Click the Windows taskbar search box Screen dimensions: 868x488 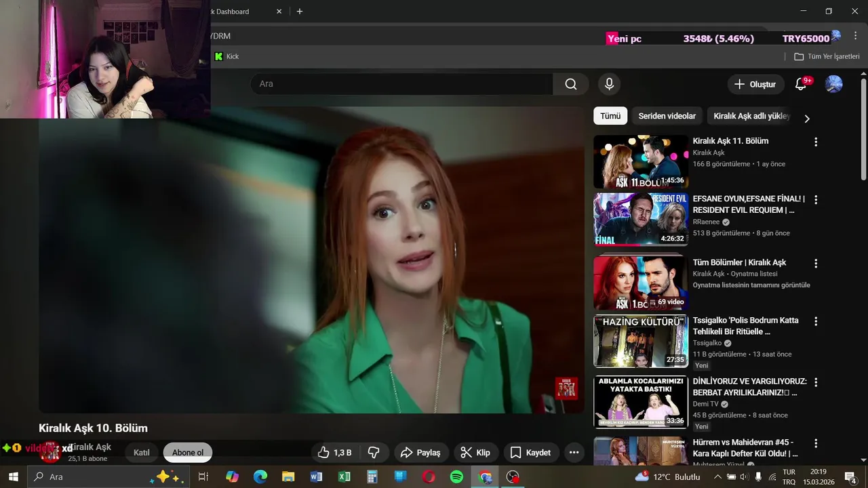tap(107, 476)
